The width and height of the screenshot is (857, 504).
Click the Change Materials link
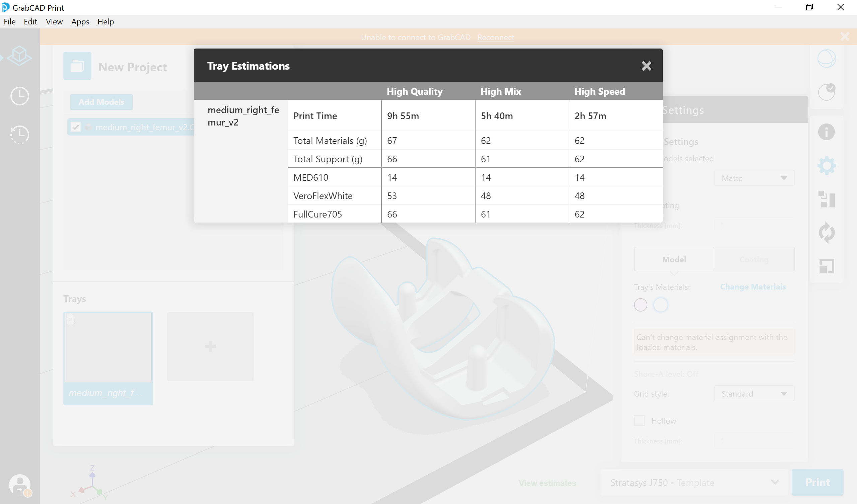point(753,287)
